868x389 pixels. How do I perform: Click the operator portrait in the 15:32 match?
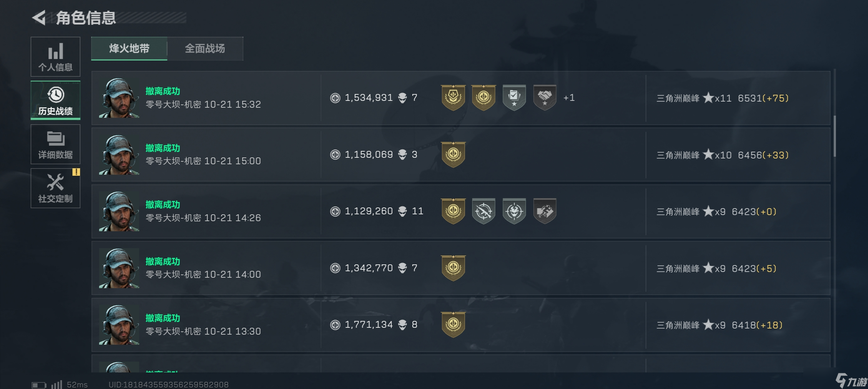(x=119, y=98)
